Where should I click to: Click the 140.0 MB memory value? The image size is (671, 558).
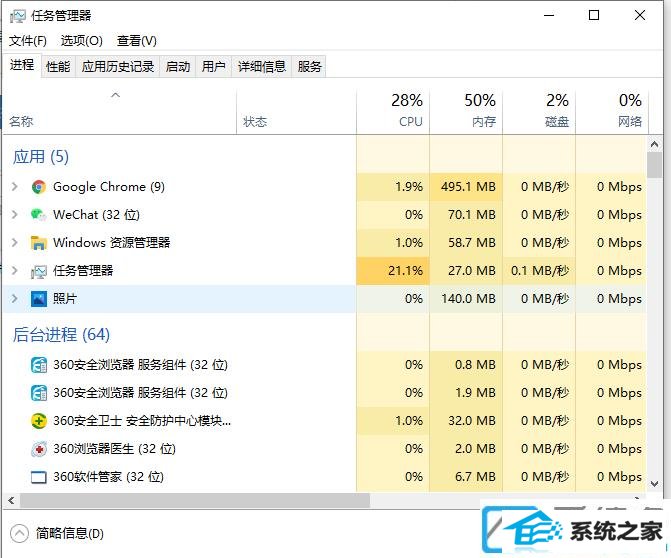point(468,298)
